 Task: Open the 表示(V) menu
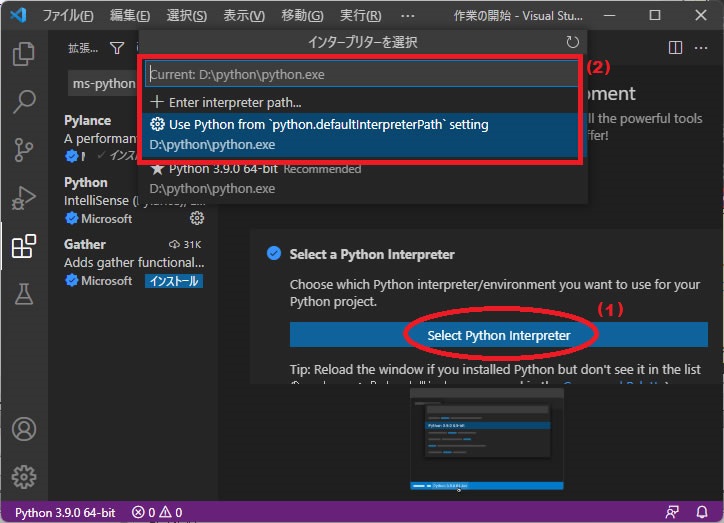click(244, 16)
